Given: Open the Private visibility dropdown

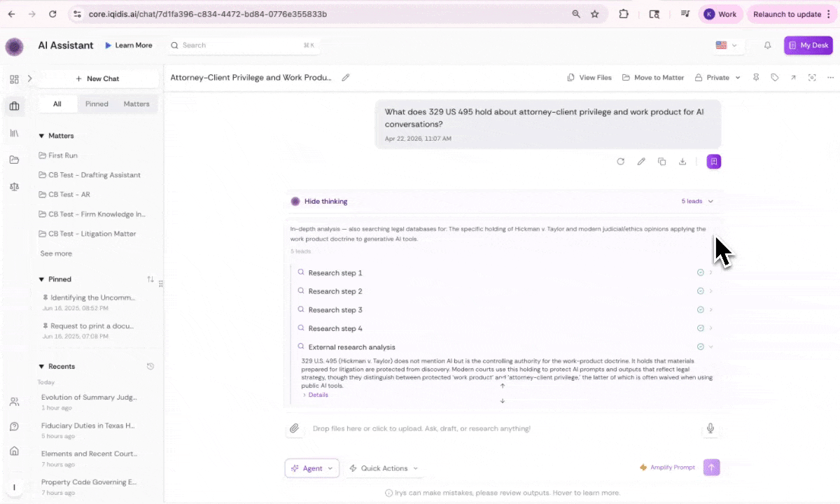Looking at the screenshot, I should 717,77.
